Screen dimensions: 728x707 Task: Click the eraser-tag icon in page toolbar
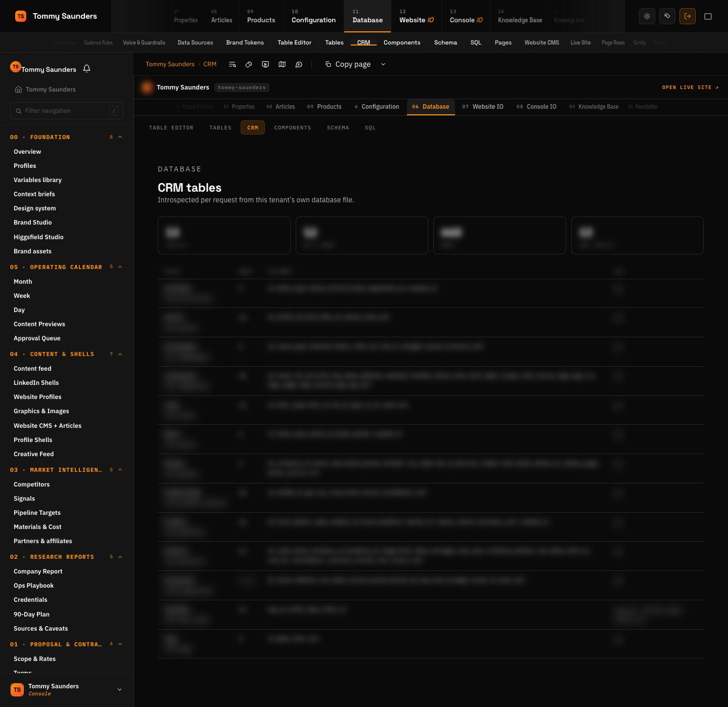coord(249,64)
